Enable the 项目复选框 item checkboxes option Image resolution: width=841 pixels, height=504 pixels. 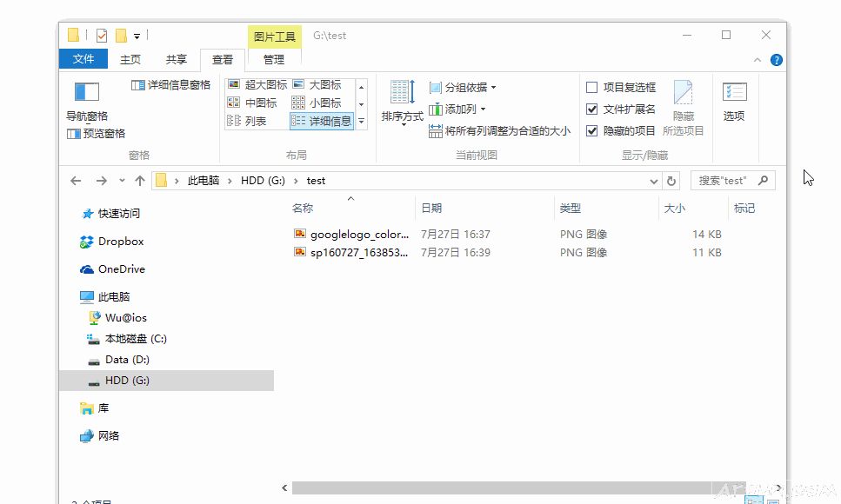pyautogui.click(x=592, y=88)
